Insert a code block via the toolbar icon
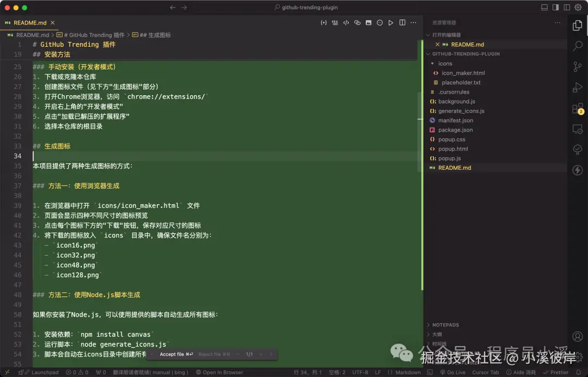588x377 pixels. click(x=346, y=22)
